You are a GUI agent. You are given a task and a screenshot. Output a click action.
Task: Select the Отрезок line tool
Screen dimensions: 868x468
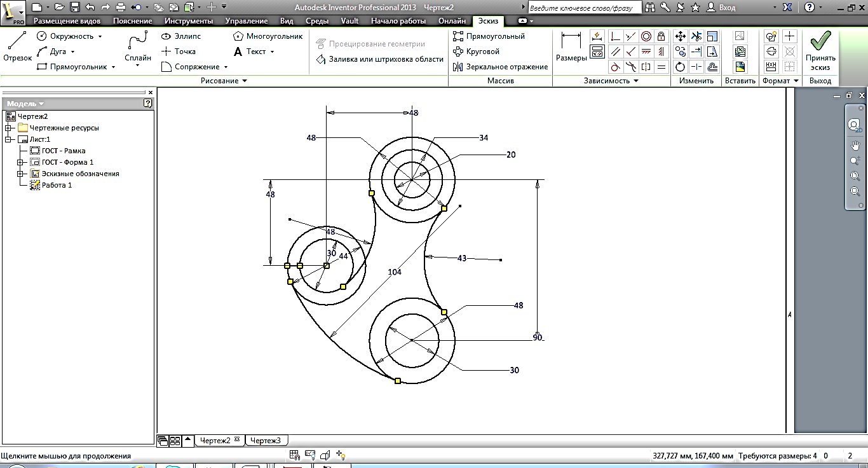click(x=17, y=46)
